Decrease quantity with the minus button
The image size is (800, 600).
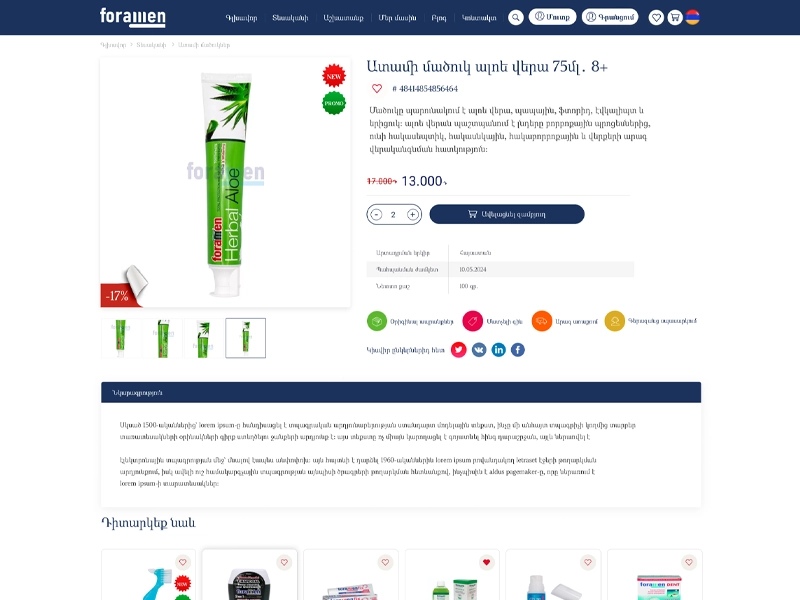coord(376,214)
